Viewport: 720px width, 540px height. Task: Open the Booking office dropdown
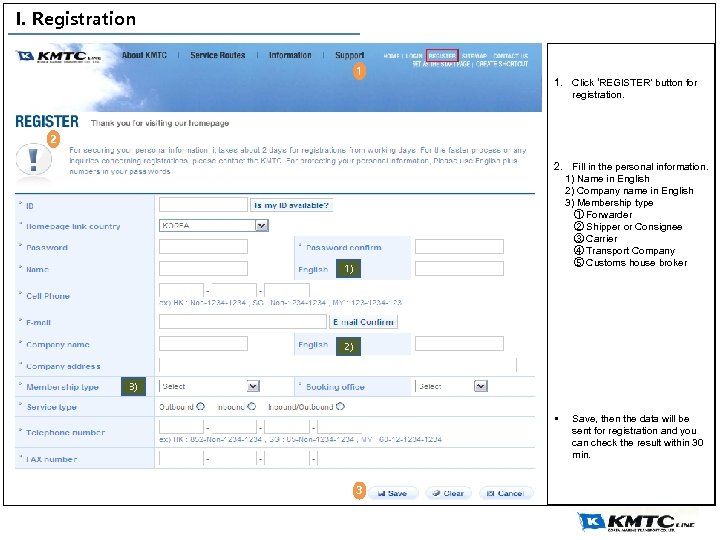pyautogui.click(x=452, y=386)
